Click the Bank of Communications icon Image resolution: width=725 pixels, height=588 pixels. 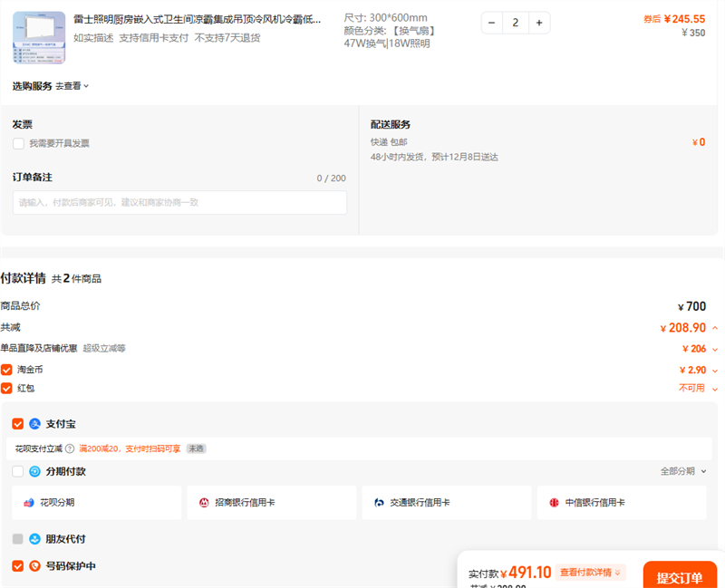pyautogui.click(x=379, y=503)
